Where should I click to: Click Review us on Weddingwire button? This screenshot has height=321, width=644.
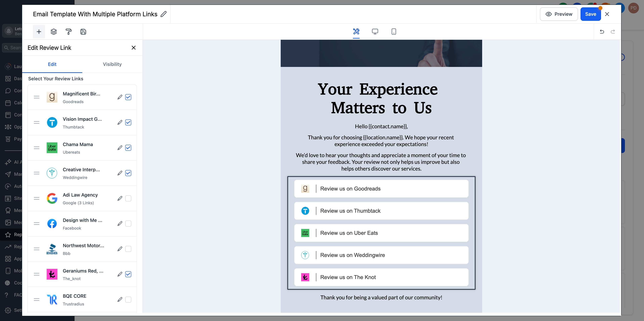point(381,255)
